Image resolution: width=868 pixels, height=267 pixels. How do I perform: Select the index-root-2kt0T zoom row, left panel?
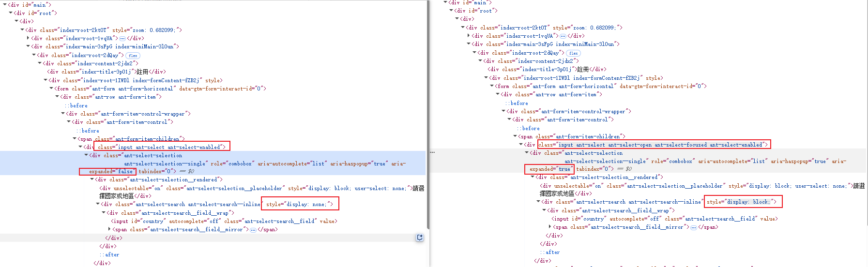[x=104, y=30]
